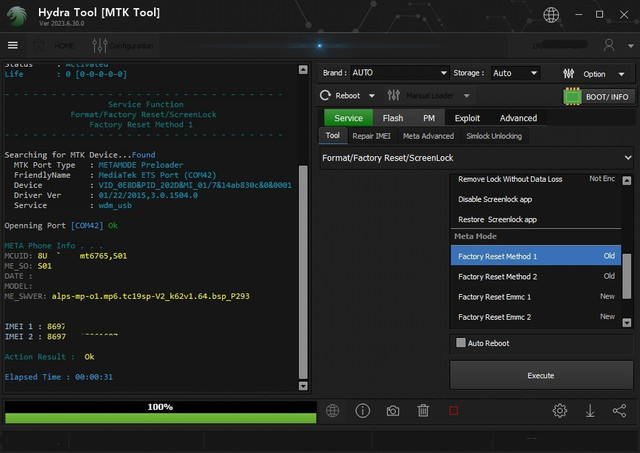Select Factory Reset Emmc 1
The image size is (640, 453).
tap(536, 297)
